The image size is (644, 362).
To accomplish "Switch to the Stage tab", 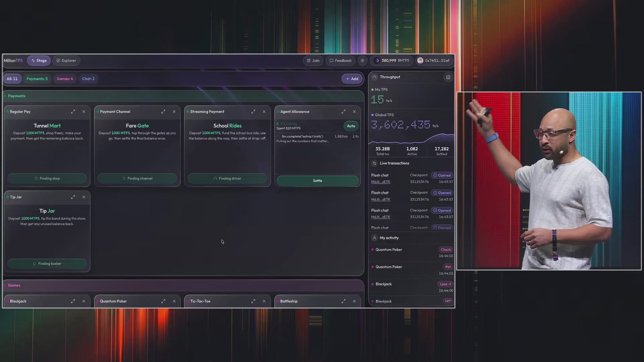I will [39, 61].
